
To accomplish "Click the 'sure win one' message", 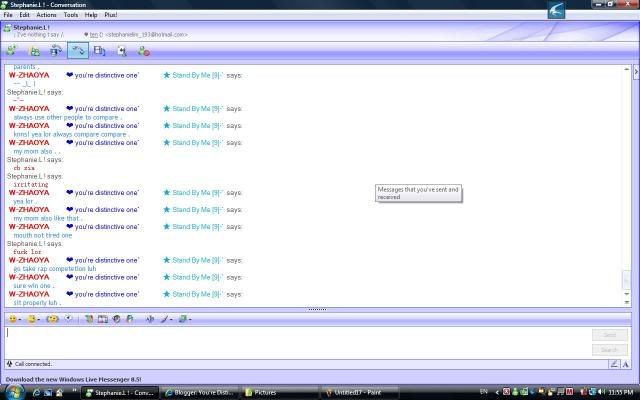I will 33,286.
